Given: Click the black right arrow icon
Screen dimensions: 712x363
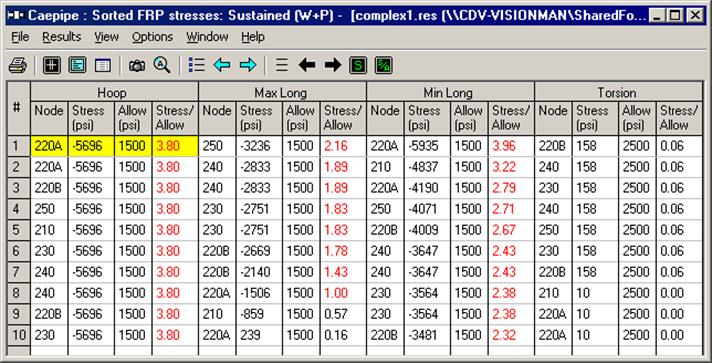Looking at the screenshot, I should [333, 65].
